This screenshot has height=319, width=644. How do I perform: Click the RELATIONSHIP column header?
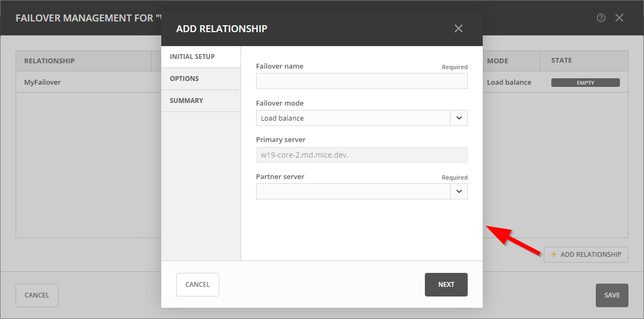click(49, 61)
